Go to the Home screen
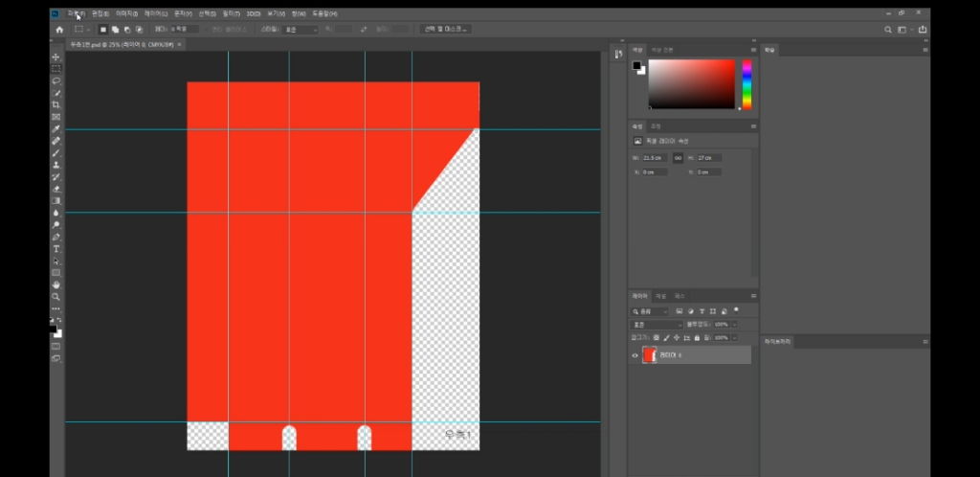 coord(59,30)
